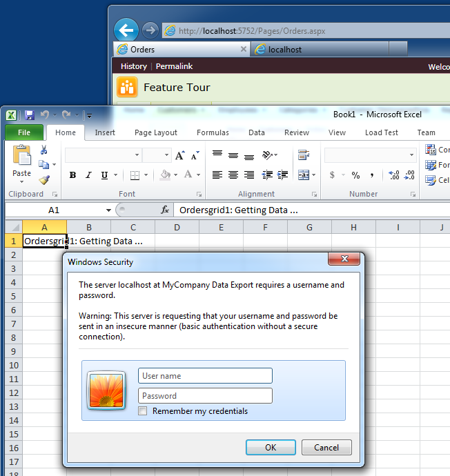Select the Format Painter brush icon
This screenshot has width=450, height=476.
44,180
